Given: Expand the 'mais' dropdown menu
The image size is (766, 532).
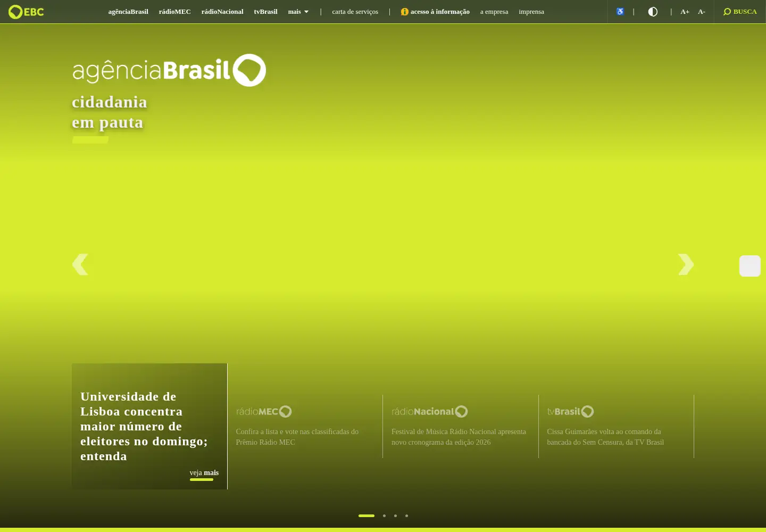Looking at the screenshot, I should coord(298,12).
